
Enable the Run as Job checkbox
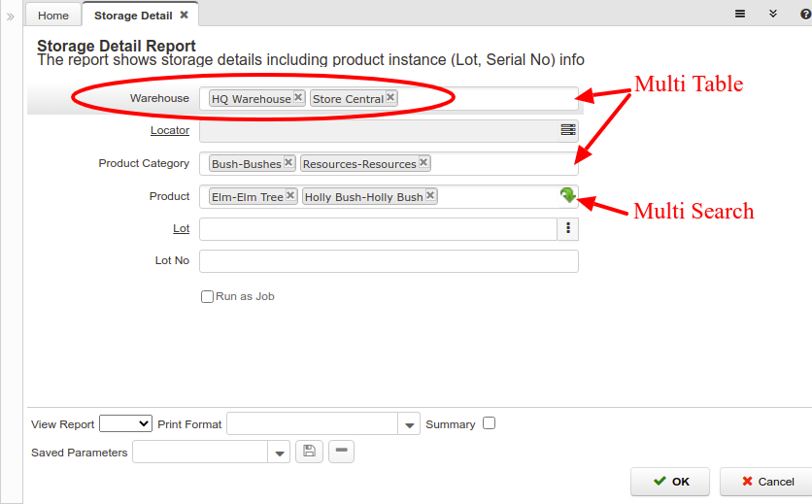tap(207, 296)
